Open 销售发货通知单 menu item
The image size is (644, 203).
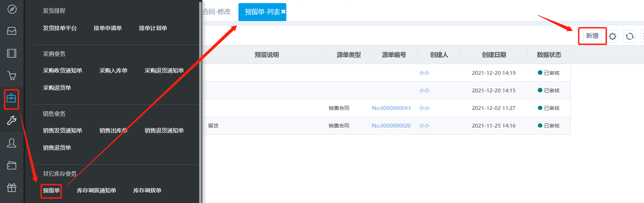63,131
